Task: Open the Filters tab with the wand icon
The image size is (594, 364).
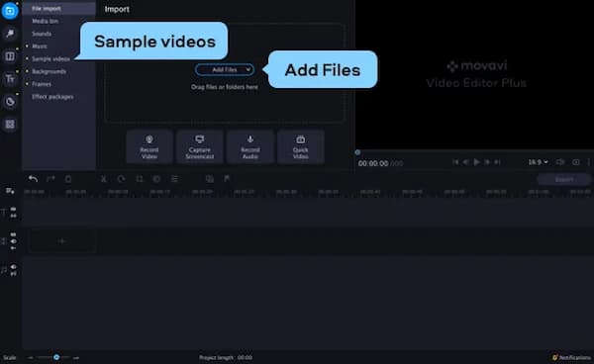Action: pos(10,34)
